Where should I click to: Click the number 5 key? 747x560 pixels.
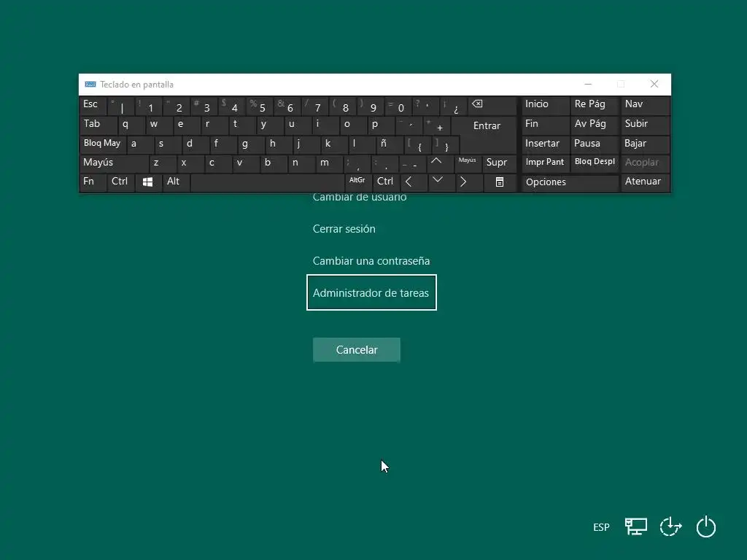(259, 106)
